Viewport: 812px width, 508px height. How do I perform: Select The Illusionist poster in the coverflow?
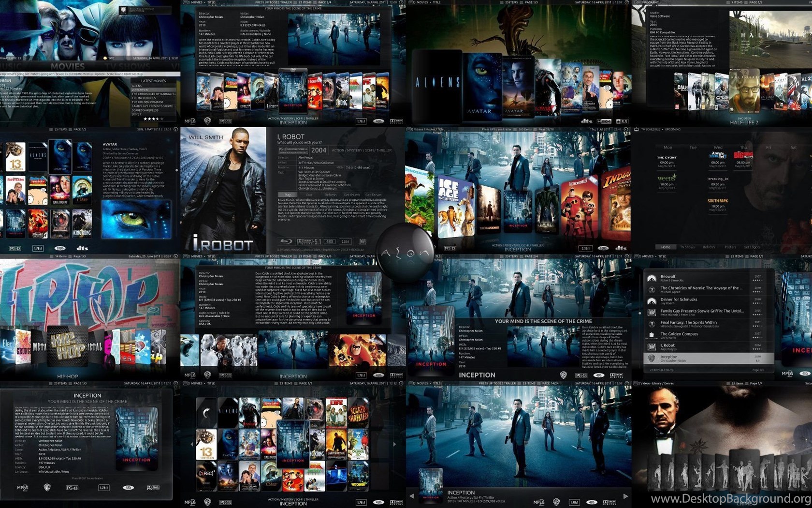(x=489, y=209)
